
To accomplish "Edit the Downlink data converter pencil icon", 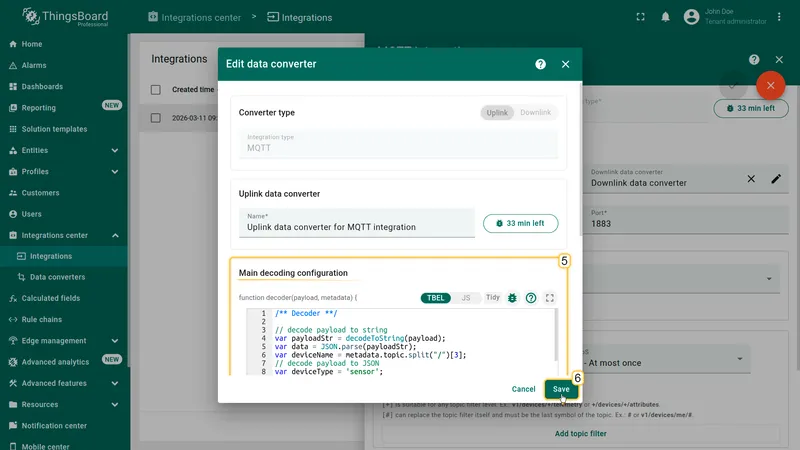I will [x=776, y=179].
